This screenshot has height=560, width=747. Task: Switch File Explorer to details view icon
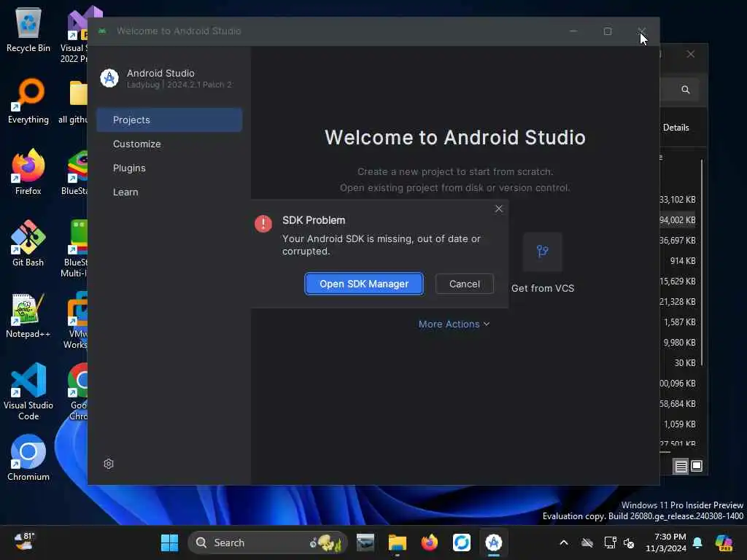[681, 466]
